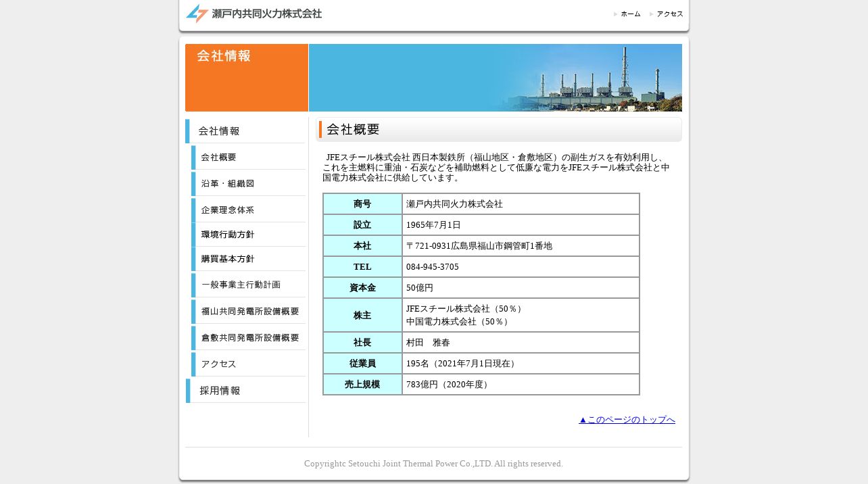Screen dimensions: 868x484
Task: Open 福山共同発電所設備概要 sidebar item
Action: pyautogui.click(x=249, y=312)
